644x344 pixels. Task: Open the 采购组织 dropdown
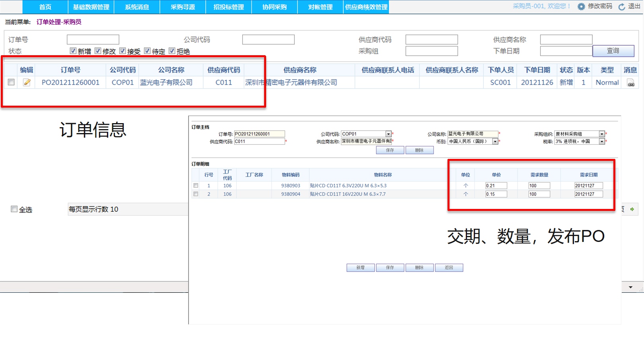click(601, 134)
